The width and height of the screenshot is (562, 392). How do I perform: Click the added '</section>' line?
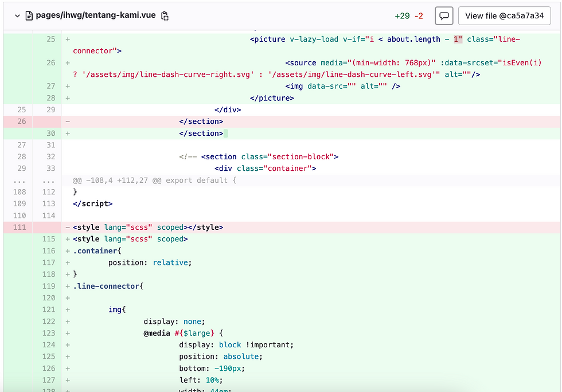201,134
